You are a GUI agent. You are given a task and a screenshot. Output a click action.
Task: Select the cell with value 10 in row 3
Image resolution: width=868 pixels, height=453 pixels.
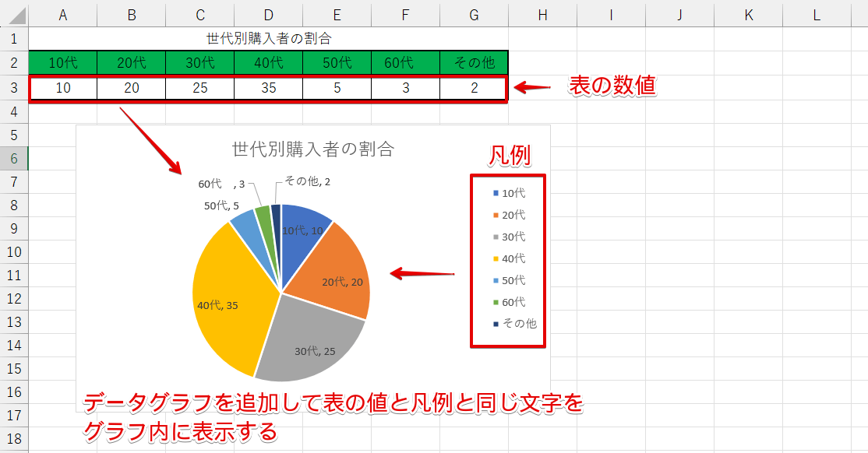tap(63, 88)
